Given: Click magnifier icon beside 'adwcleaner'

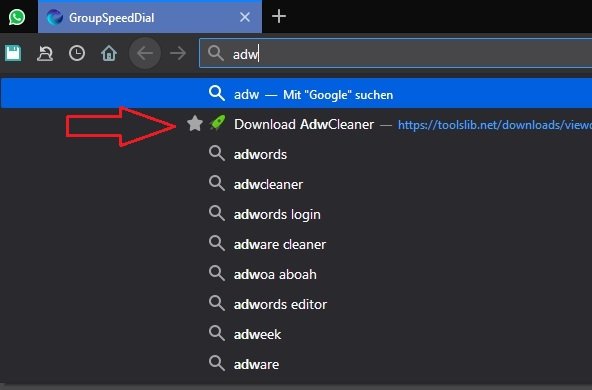Looking at the screenshot, I should 217,183.
